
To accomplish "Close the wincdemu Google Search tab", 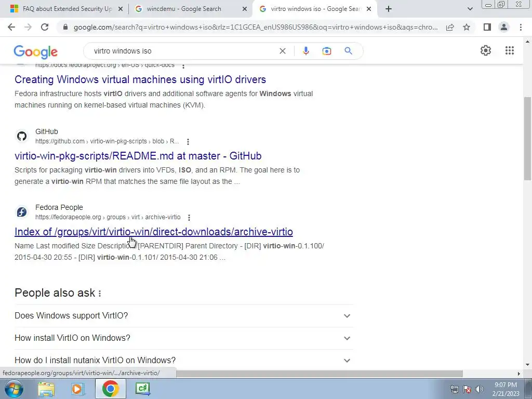I will tap(244, 9).
